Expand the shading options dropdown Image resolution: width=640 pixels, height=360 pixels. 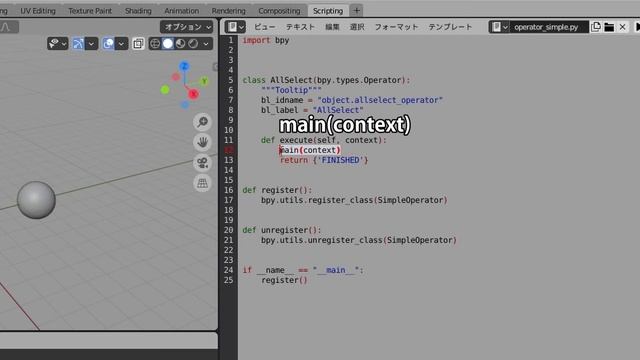pyautogui.click(x=206, y=43)
